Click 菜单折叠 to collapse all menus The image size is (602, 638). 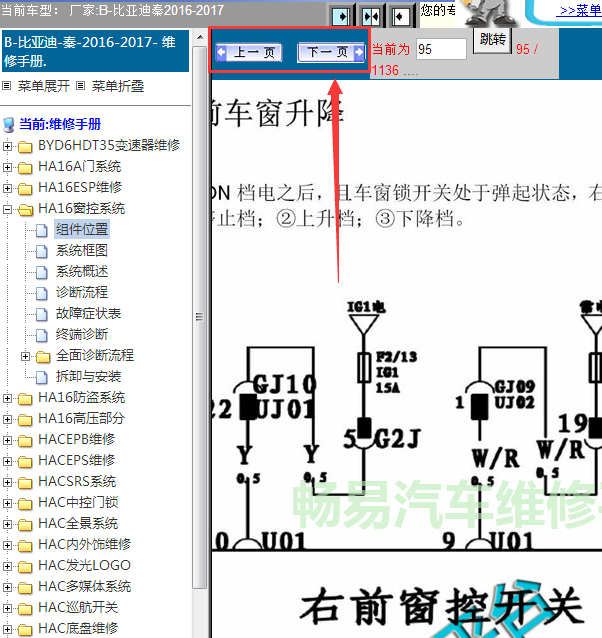[118, 86]
